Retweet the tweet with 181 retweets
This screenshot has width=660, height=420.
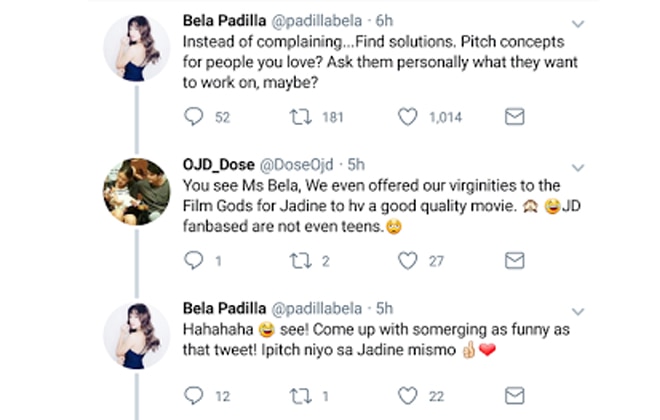(x=301, y=117)
